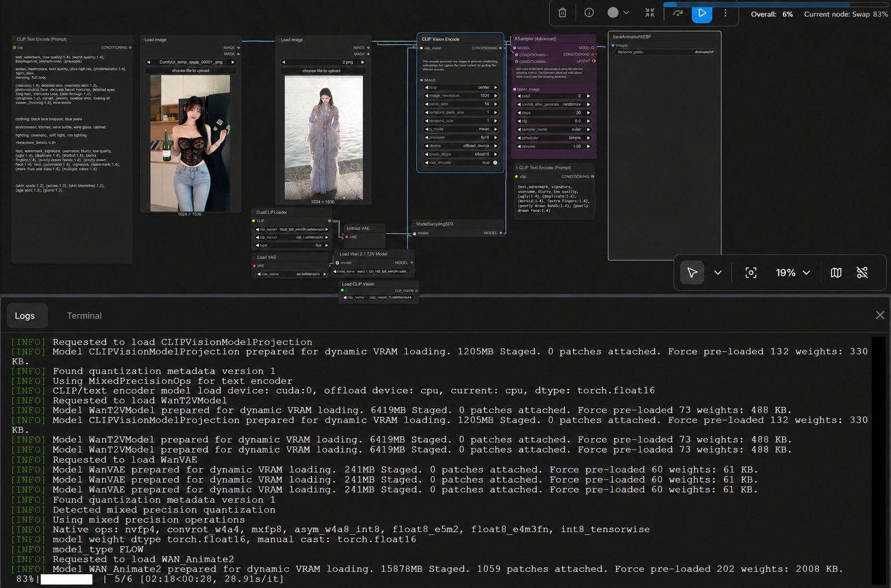The height and width of the screenshot is (588, 891).
Task: Increase the steps value of 30
Action: pos(588,113)
